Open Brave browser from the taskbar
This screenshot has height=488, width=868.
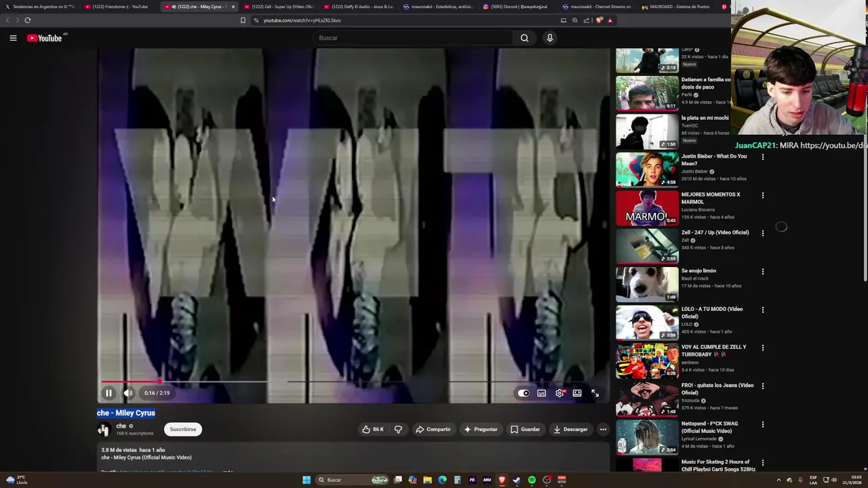pos(502,480)
